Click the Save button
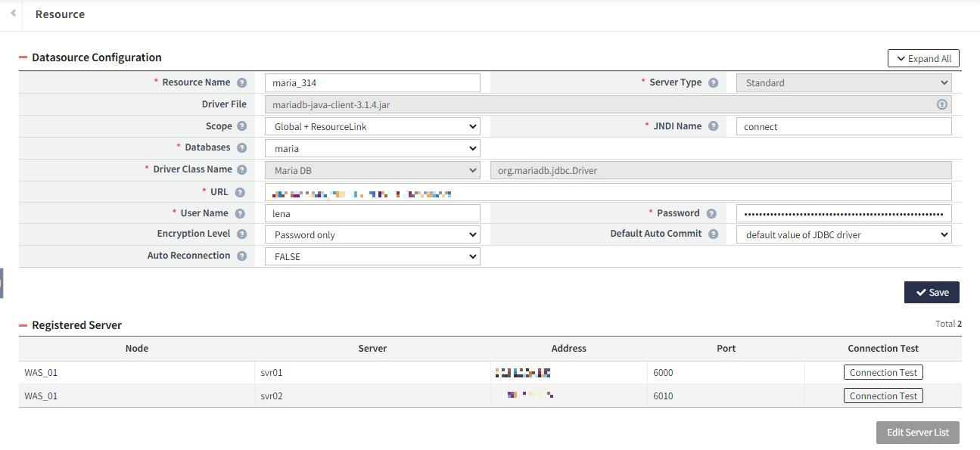980x450 pixels. click(932, 292)
